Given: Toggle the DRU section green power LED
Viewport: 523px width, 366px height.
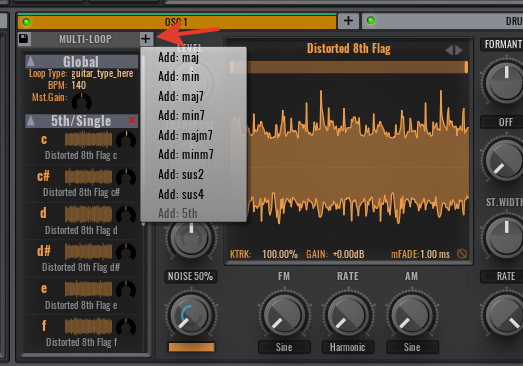Looking at the screenshot, I should pyautogui.click(x=371, y=21).
